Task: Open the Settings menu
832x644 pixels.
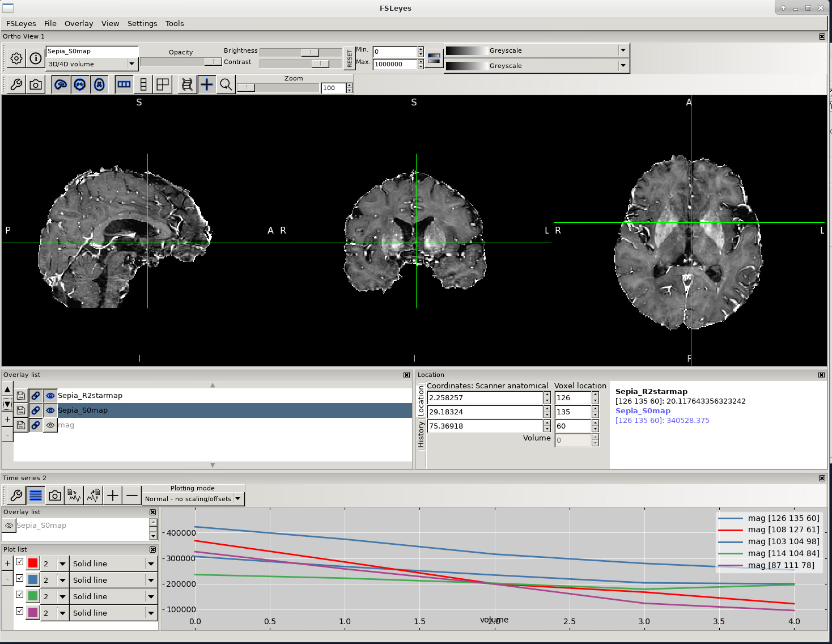Action: coord(142,23)
